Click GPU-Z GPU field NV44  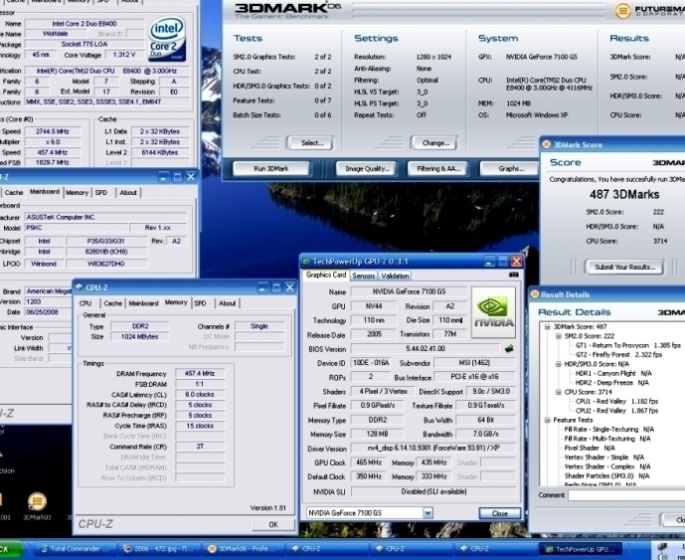click(374, 306)
